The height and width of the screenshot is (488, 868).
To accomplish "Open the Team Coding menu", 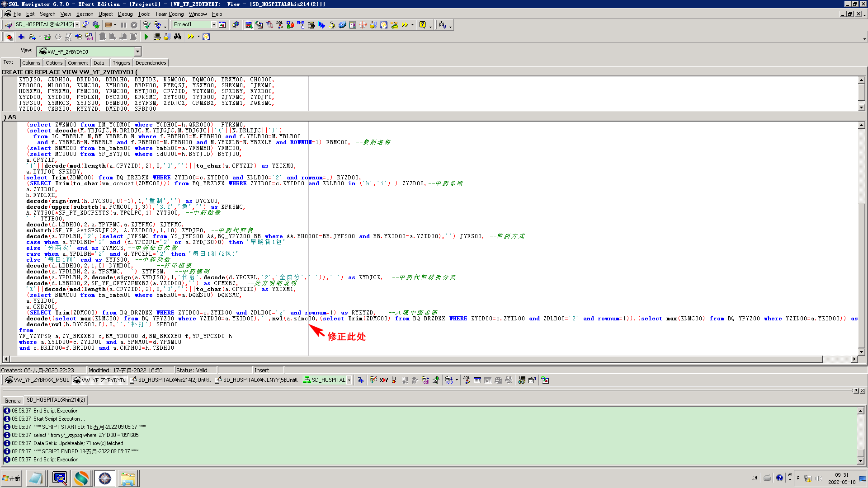I will (x=169, y=14).
